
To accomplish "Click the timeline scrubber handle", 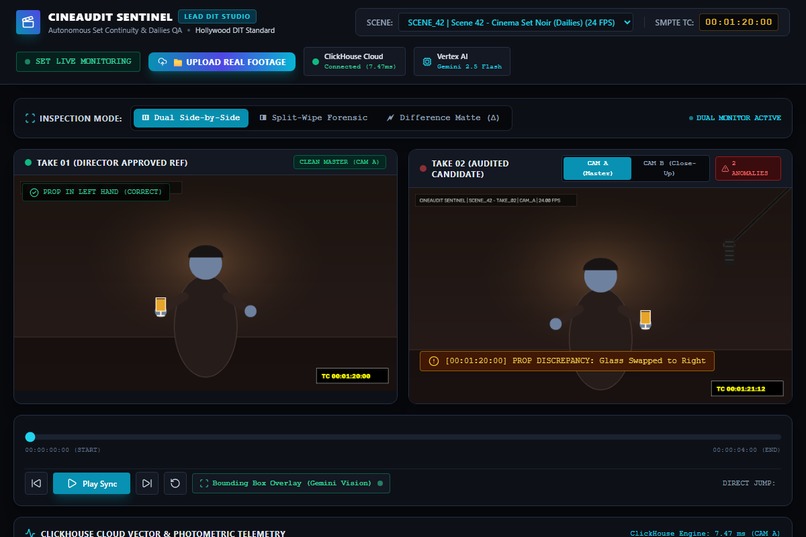I will pos(30,437).
